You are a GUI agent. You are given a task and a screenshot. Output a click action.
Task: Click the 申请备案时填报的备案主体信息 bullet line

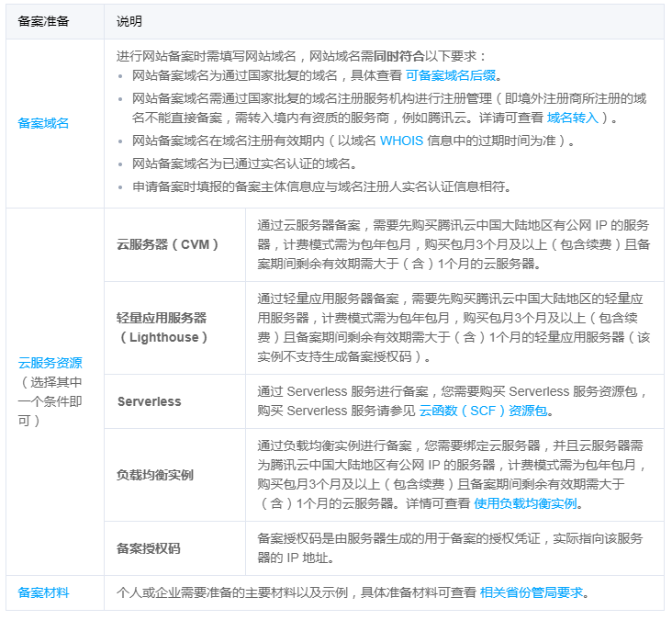[x=321, y=187]
